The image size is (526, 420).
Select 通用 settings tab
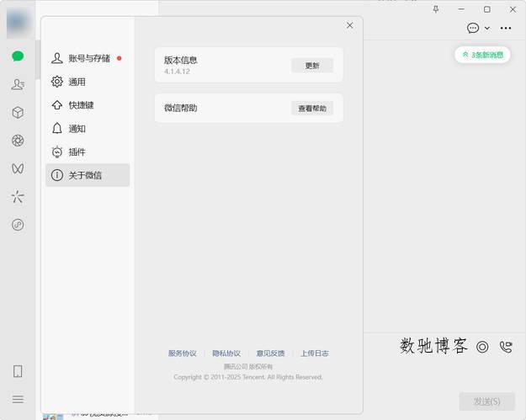88,82
